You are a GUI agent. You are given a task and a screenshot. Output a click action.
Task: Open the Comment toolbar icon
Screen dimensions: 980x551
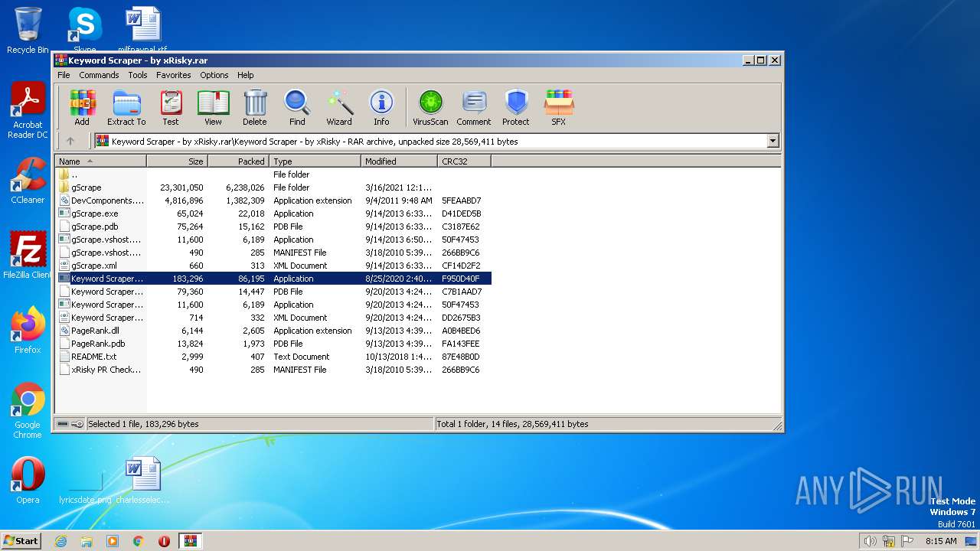(x=474, y=107)
